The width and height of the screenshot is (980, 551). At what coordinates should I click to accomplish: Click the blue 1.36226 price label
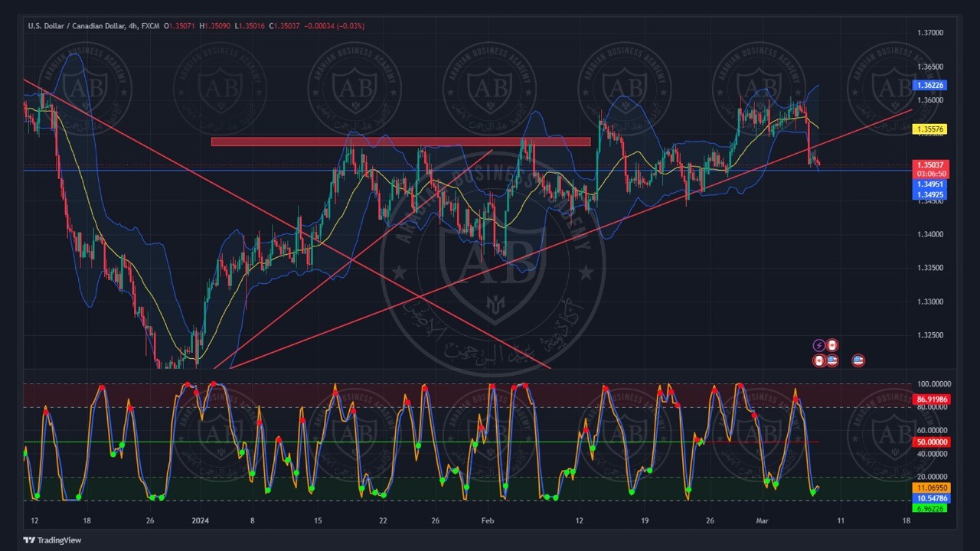click(931, 85)
